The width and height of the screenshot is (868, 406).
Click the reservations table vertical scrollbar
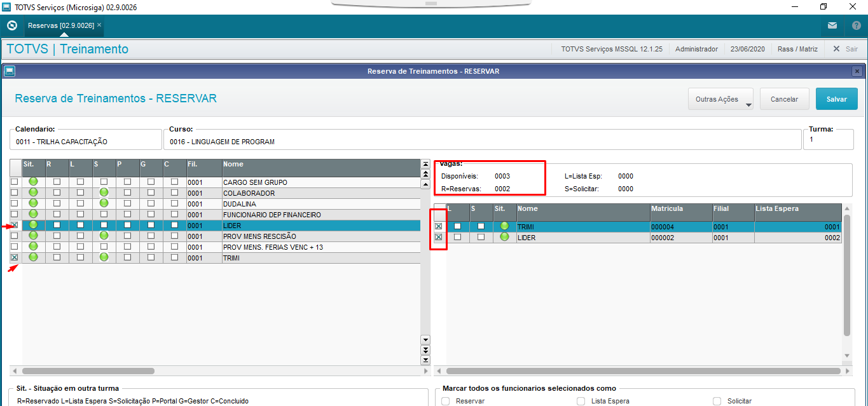[x=846, y=276]
